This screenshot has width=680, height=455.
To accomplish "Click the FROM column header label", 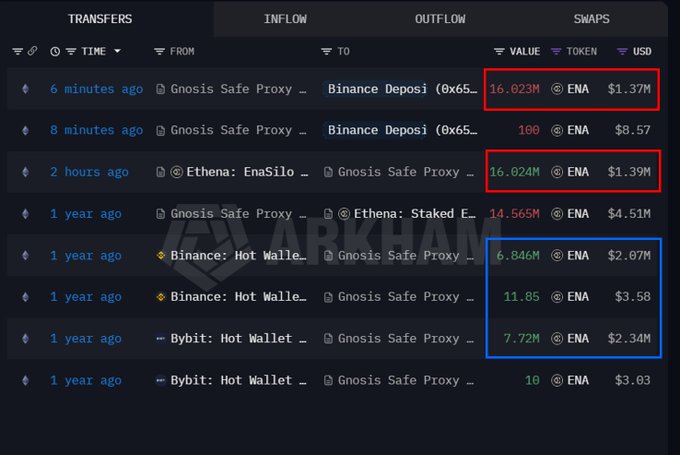I will click(182, 51).
